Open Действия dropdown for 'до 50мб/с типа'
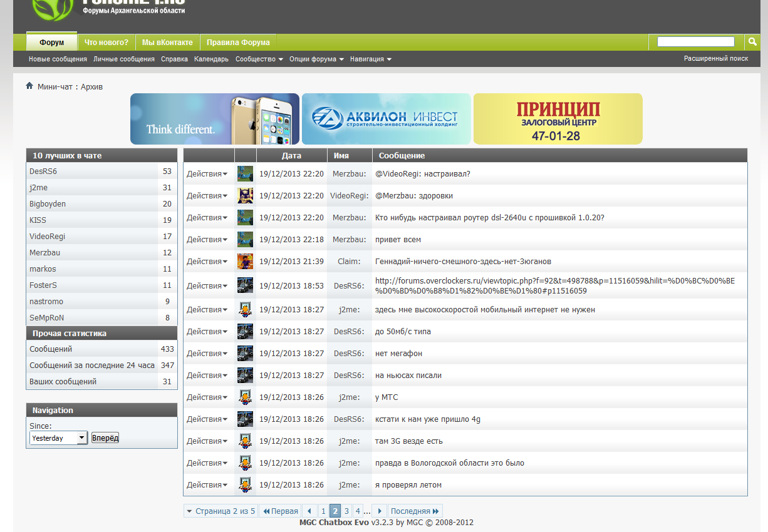768x532 pixels. click(207, 332)
